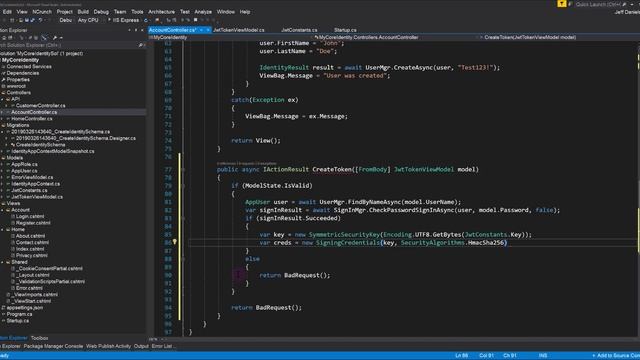Open the Team menu
The width and height of the screenshot is (640, 360).
120,12
